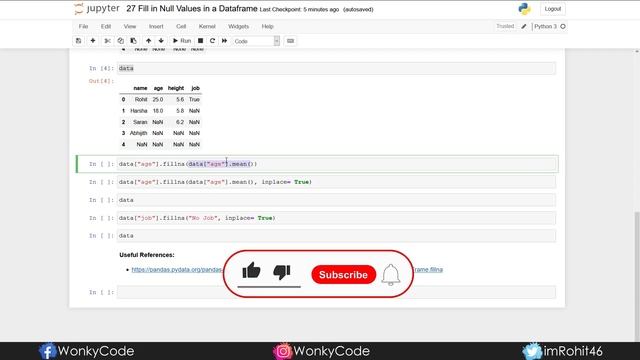Image resolution: width=640 pixels, height=360 pixels.
Task: Click the Python 3 kernel idle indicator circle
Action: [563, 27]
